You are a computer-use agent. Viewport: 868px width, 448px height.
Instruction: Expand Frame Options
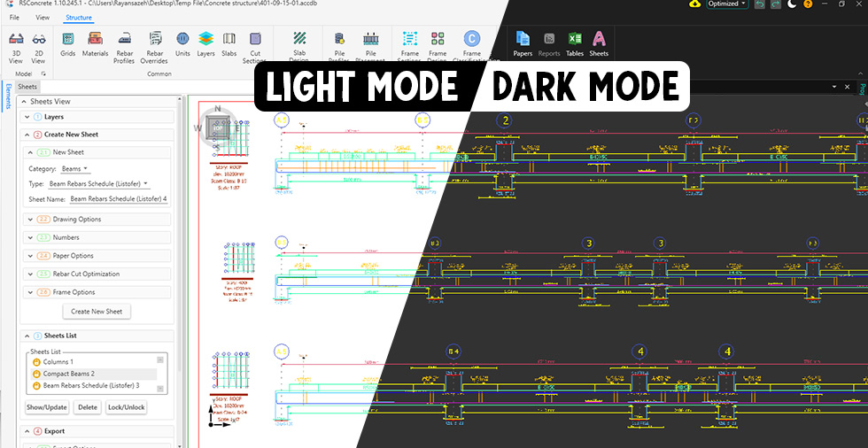click(x=97, y=292)
